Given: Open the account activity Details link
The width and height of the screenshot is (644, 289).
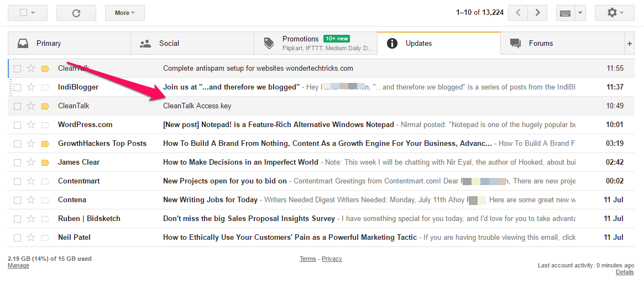Looking at the screenshot, I should coord(625,272).
